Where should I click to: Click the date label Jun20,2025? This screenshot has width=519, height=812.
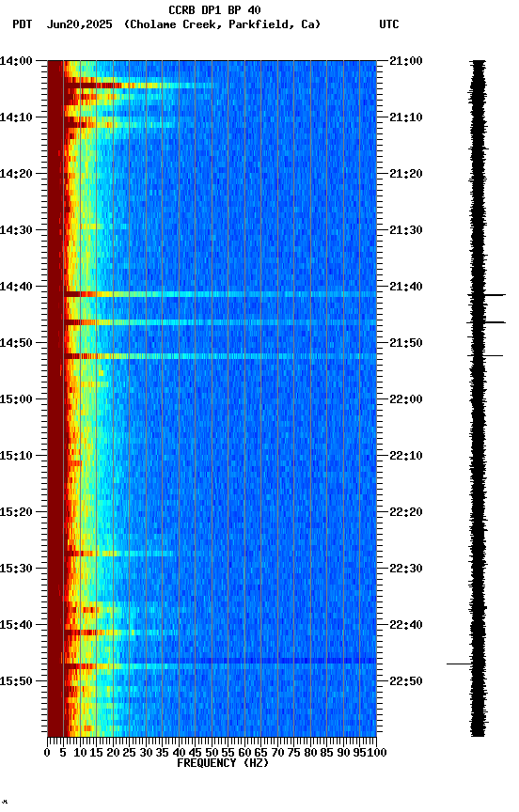pos(79,24)
